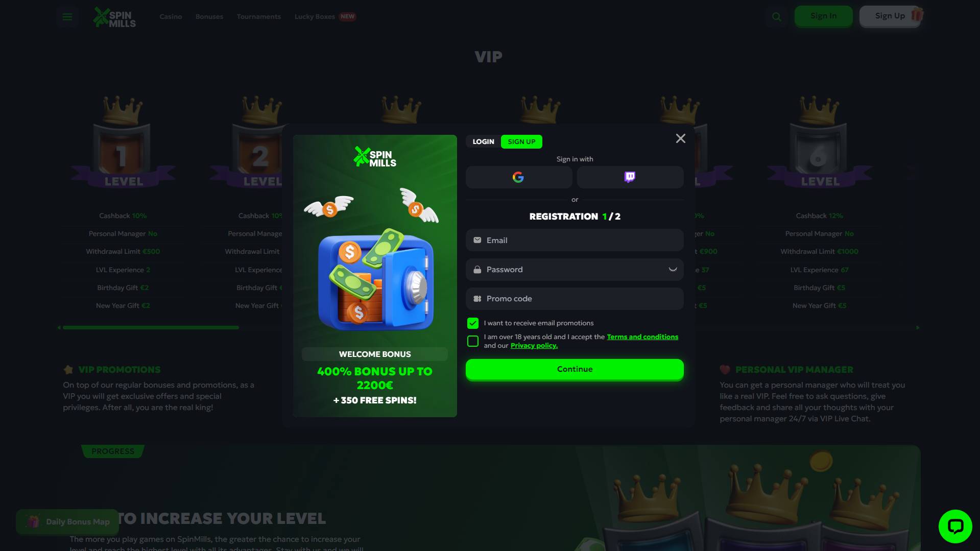
Task: Switch to the LOGIN tab
Action: pyautogui.click(x=483, y=141)
